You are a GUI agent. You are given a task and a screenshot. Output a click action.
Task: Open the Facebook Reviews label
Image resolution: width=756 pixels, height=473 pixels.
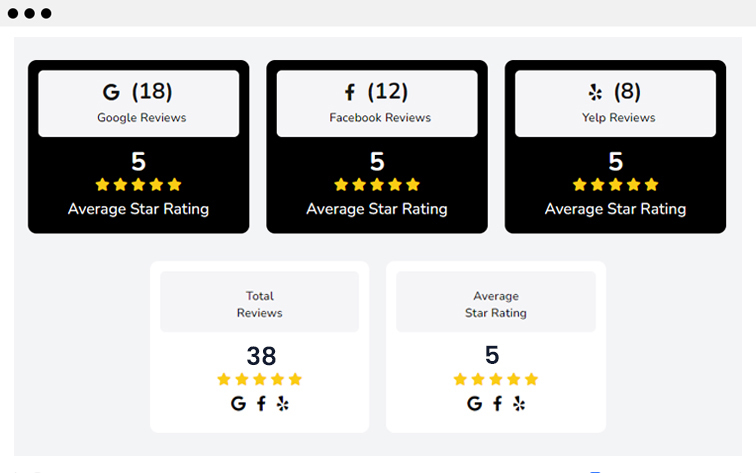coord(380,118)
